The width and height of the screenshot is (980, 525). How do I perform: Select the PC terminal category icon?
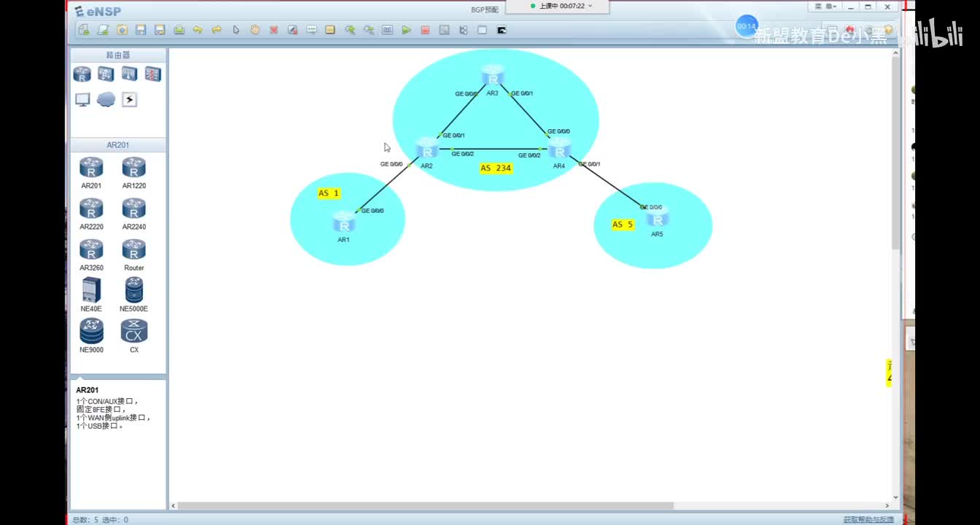[x=82, y=99]
